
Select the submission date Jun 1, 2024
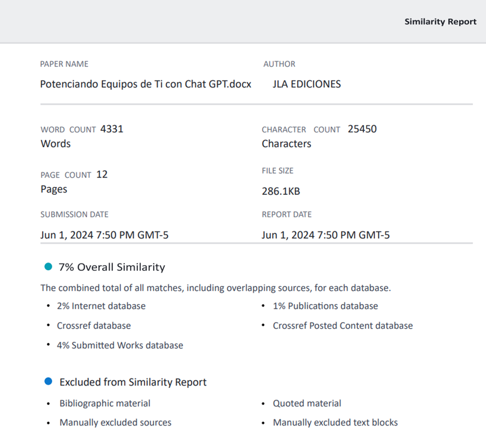104,235
